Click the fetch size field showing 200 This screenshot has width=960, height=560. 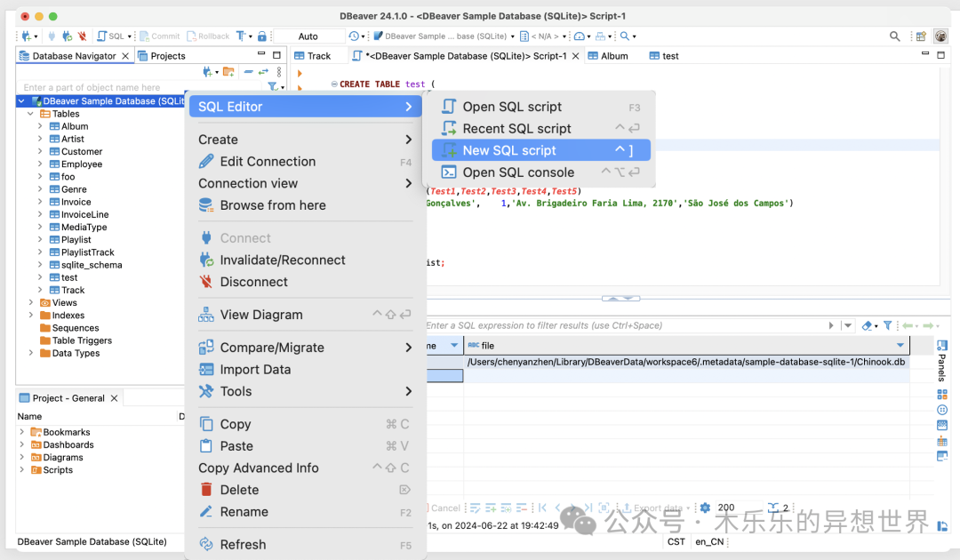(x=738, y=508)
